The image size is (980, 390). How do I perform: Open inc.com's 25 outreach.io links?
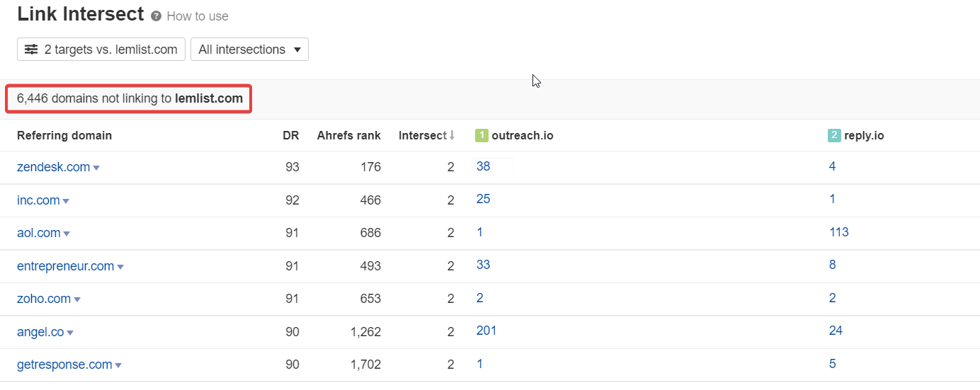pos(484,199)
